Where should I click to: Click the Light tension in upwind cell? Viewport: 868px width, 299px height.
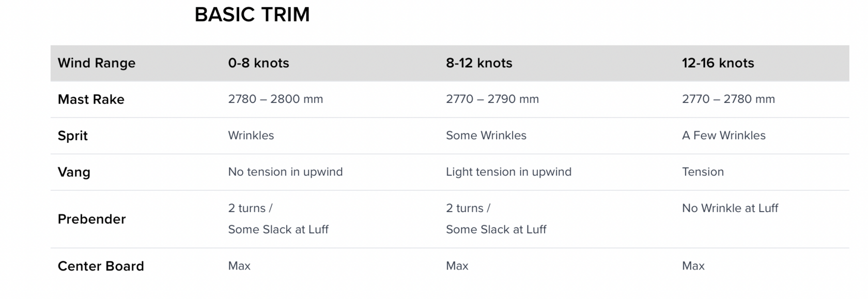click(508, 172)
